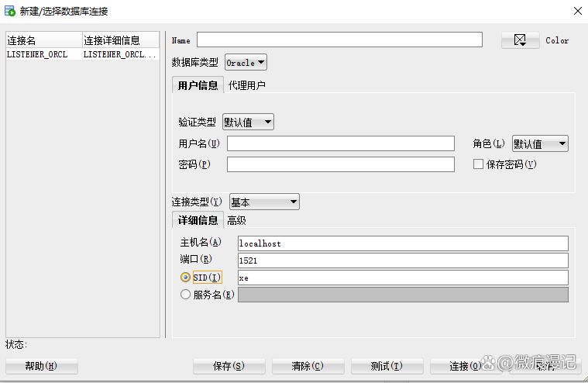
Task: Click the dialog's database connection title icon
Action: pyautogui.click(x=10, y=11)
